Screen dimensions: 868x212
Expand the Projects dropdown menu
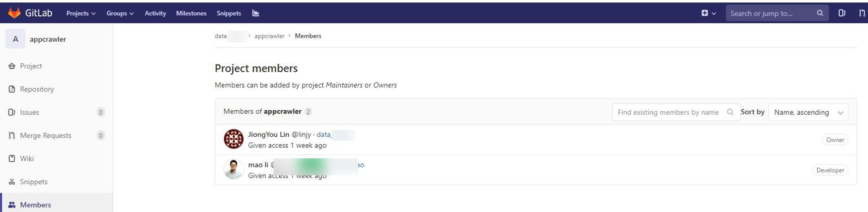coord(81,13)
